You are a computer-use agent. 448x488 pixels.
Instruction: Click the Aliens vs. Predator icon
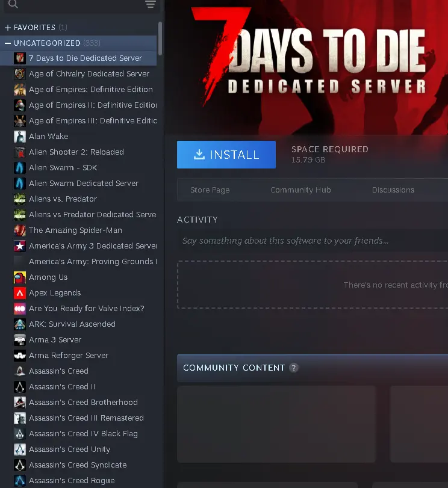pos(20,199)
